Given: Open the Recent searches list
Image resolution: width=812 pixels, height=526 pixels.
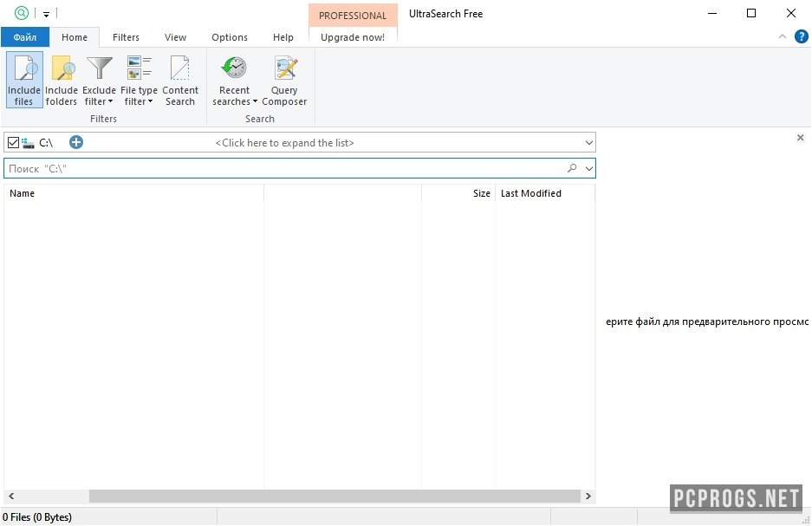Looking at the screenshot, I should tap(235, 80).
